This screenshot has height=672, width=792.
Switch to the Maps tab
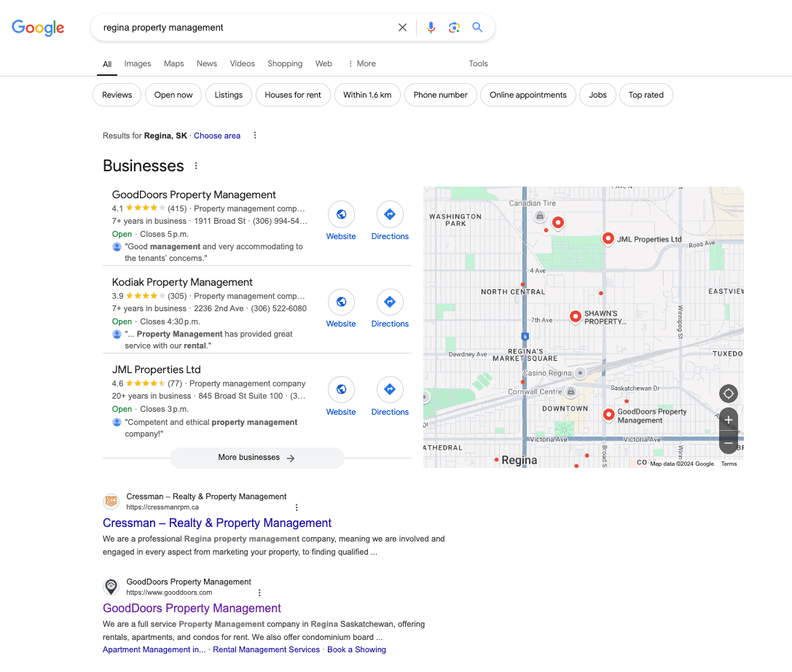173,63
